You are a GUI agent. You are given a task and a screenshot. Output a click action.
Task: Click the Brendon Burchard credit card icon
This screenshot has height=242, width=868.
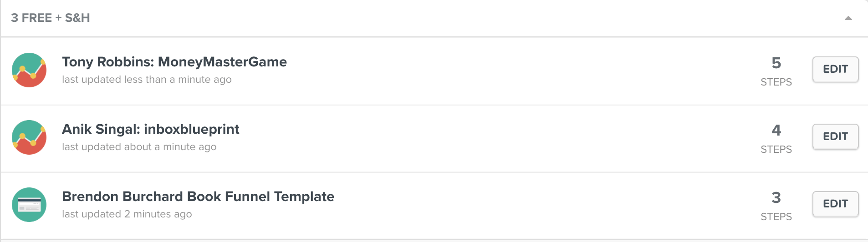(x=29, y=205)
